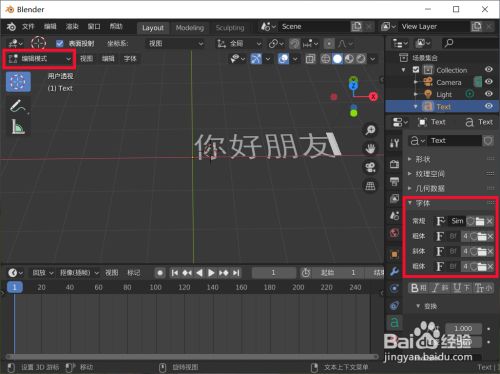Screen dimensions: 500x374
Task: Toggle Small Caps style button
Action: [482, 288]
